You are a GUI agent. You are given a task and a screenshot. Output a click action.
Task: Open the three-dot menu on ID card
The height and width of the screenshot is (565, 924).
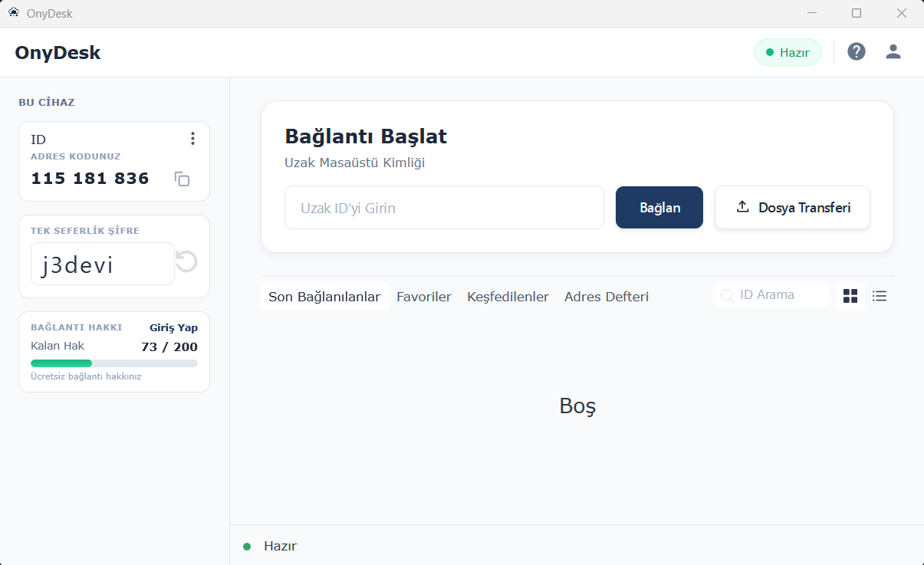click(192, 138)
